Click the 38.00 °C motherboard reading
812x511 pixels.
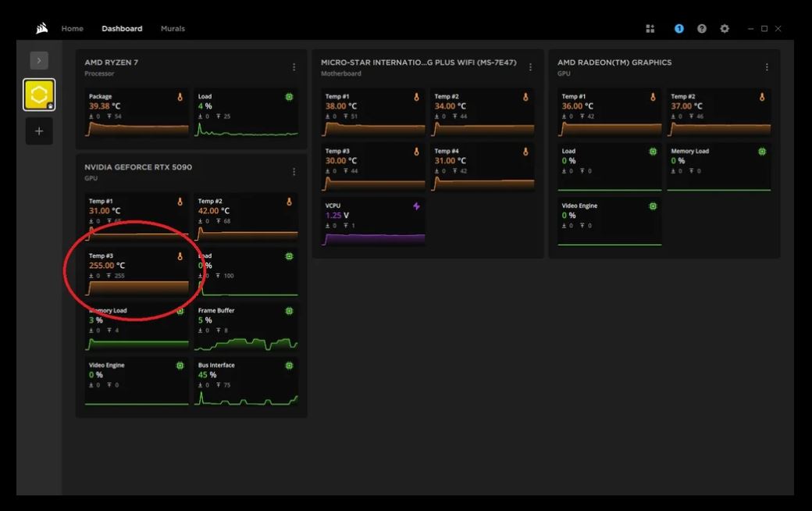coord(341,106)
